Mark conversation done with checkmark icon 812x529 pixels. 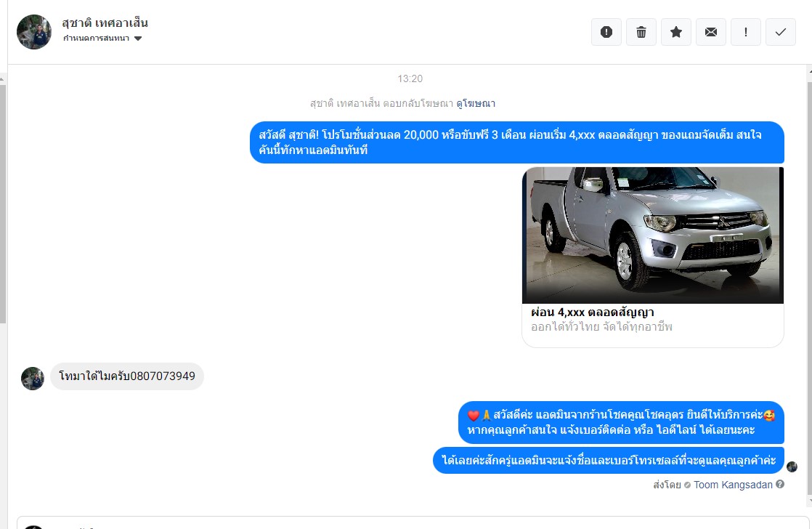(x=781, y=32)
